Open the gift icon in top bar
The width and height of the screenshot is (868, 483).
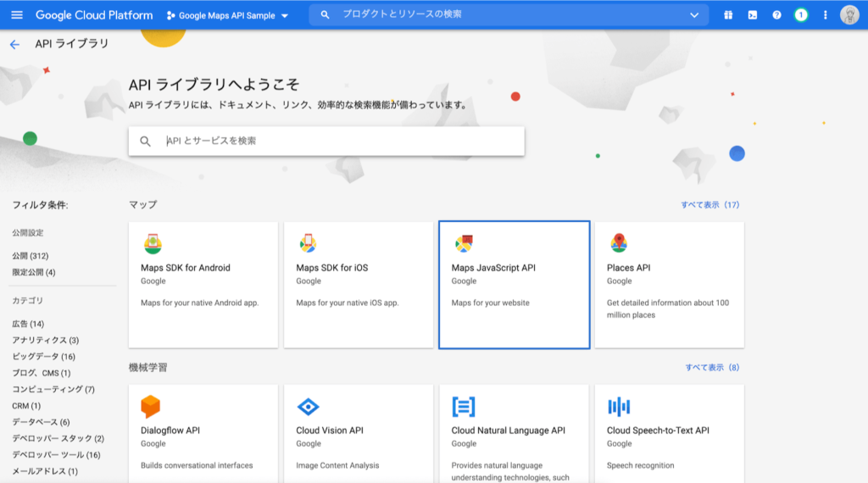[728, 15]
